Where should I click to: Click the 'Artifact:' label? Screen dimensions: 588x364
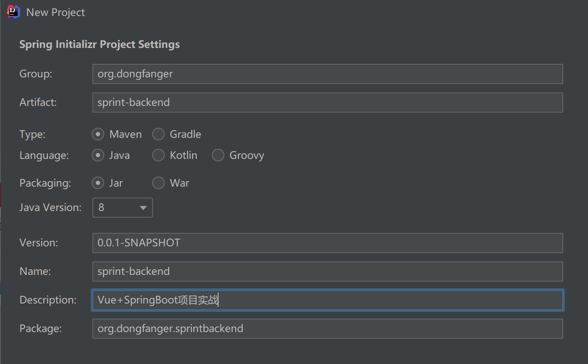[x=38, y=103]
